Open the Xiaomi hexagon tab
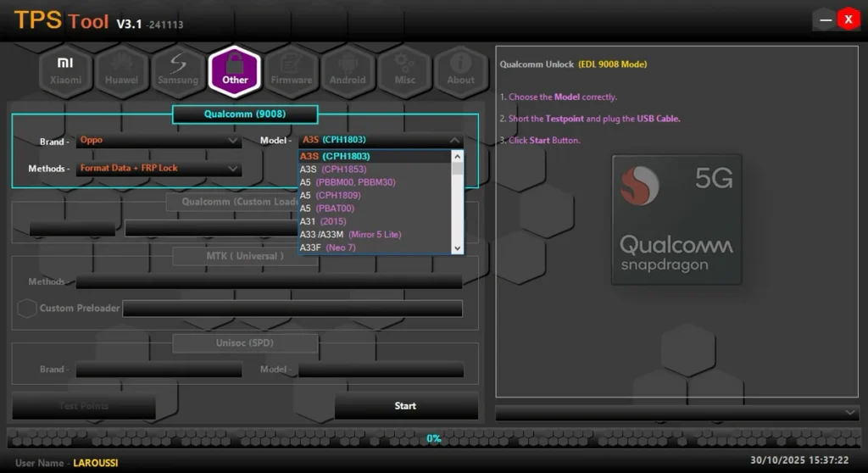Screen dimensions: 868x473 click(65, 70)
